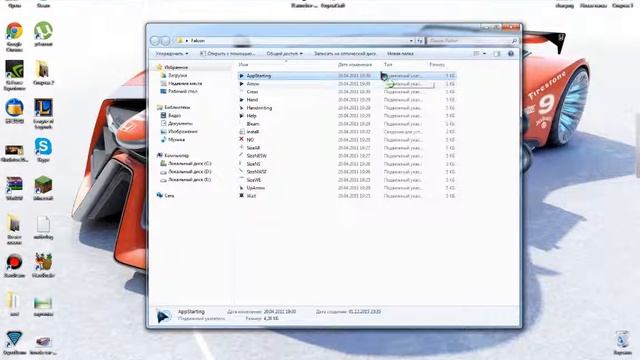640x360 pixels.
Task: Sort by the Размер column header
Action: point(437,64)
